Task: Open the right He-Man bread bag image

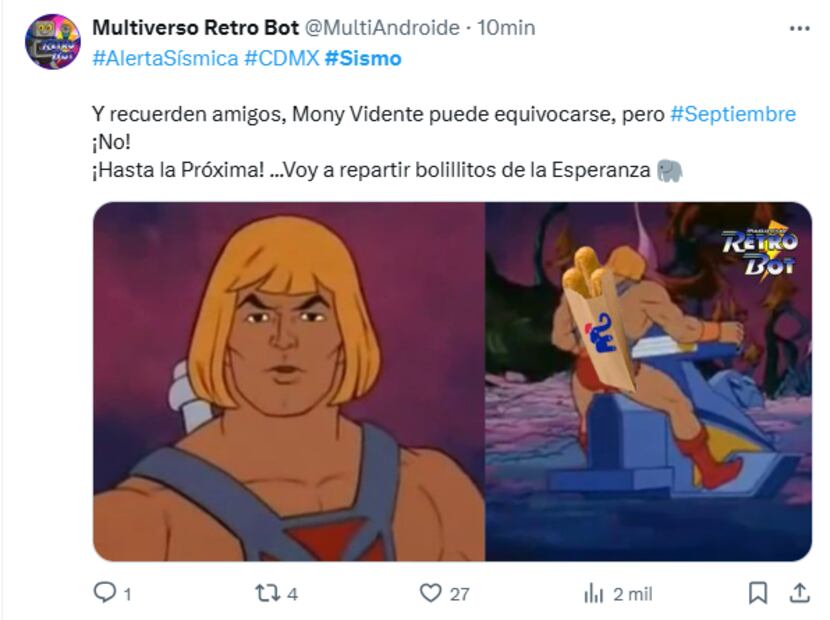Action: [x=649, y=381]
